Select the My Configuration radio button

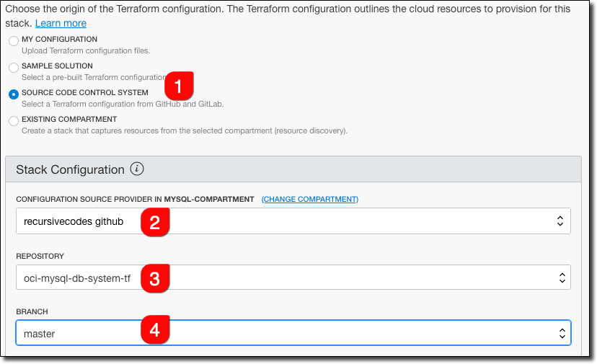click(14, 40)
